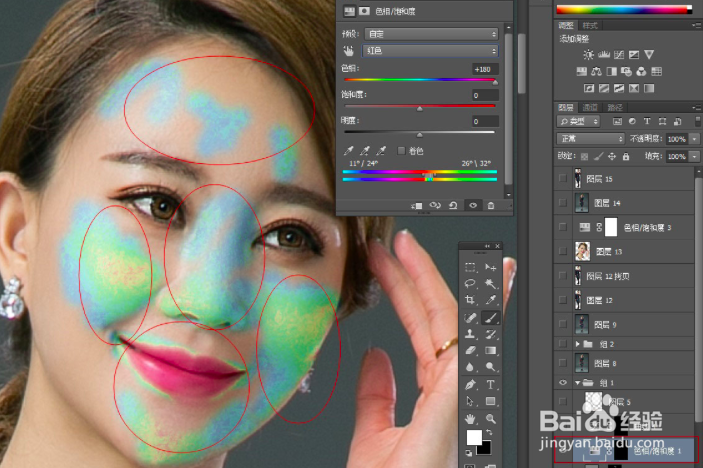Select the Blur tool
This screenshot has height=468, width=703.
470,367
